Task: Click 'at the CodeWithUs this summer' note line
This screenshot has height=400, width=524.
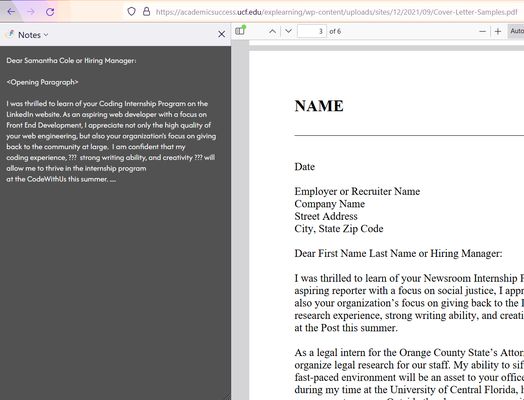Action: pos(61,179)
